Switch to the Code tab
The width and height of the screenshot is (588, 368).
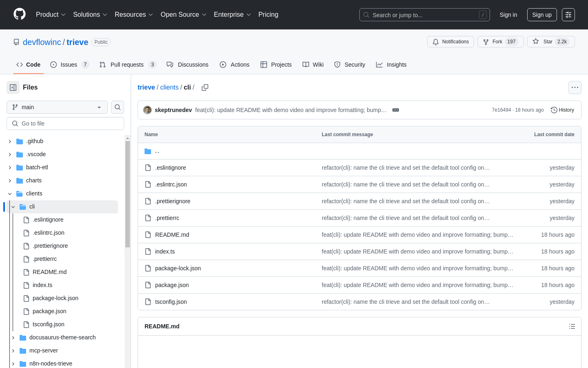click(28, 65)
